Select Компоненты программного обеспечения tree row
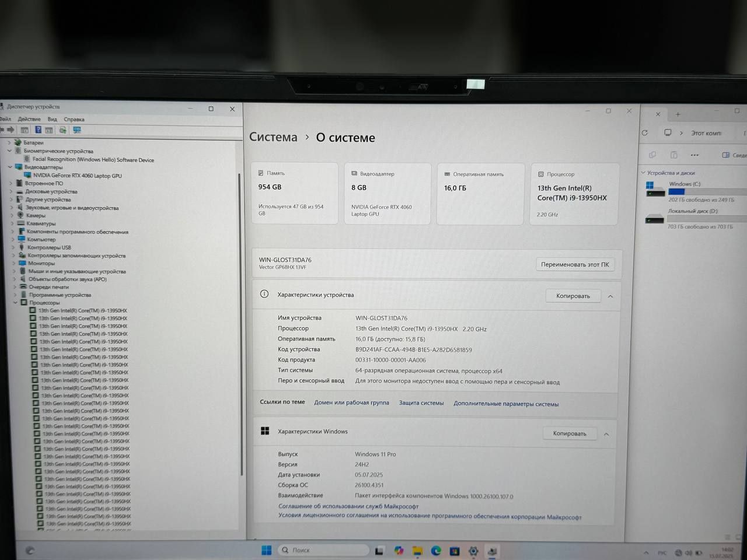747x560 pixels. (73, 232)
